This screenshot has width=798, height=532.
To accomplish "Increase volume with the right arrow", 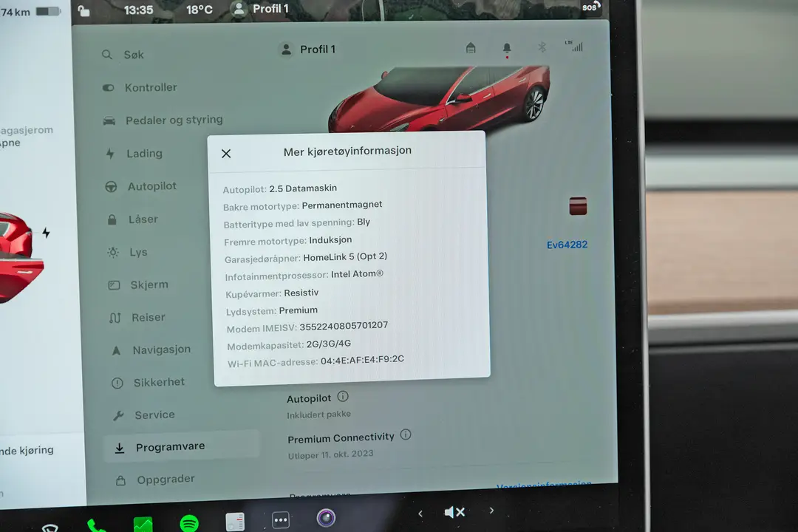I will [x=491, y=510].
